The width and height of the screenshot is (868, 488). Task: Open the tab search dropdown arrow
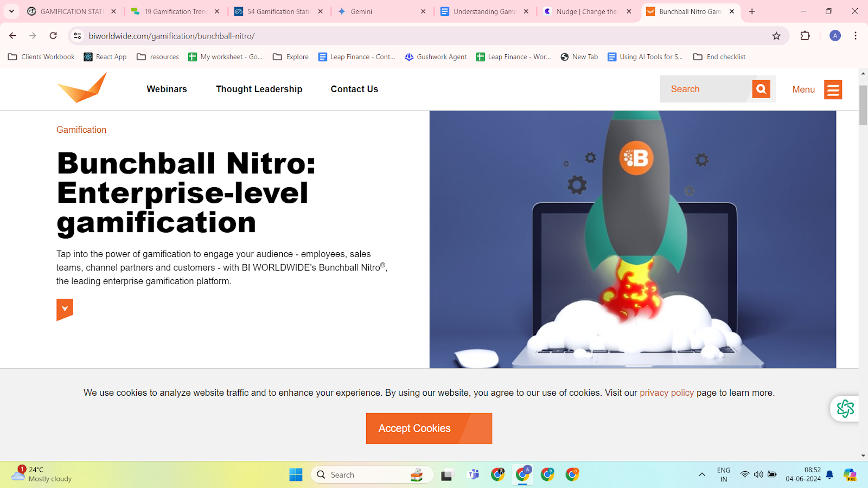(x=11, y=11)
